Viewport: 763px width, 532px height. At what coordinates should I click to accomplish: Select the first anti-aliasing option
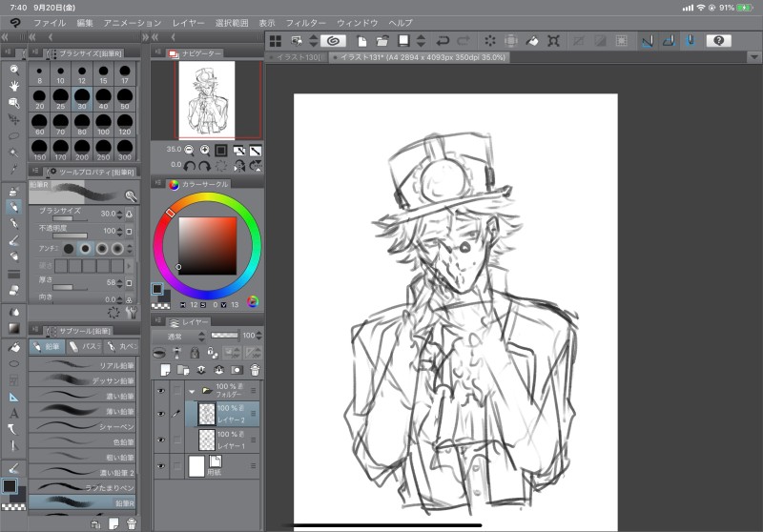tap(69, 249)
